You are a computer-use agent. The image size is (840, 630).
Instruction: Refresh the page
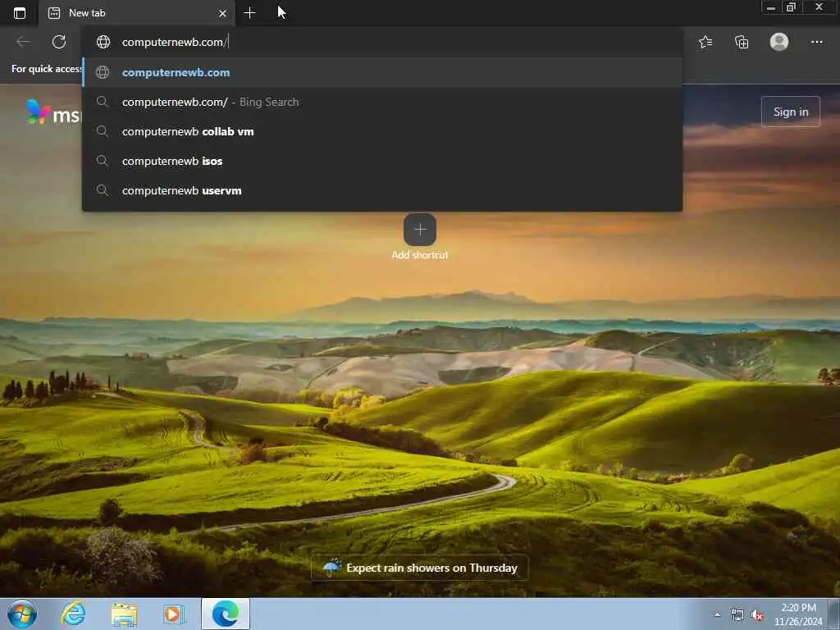tap(59, 42)
